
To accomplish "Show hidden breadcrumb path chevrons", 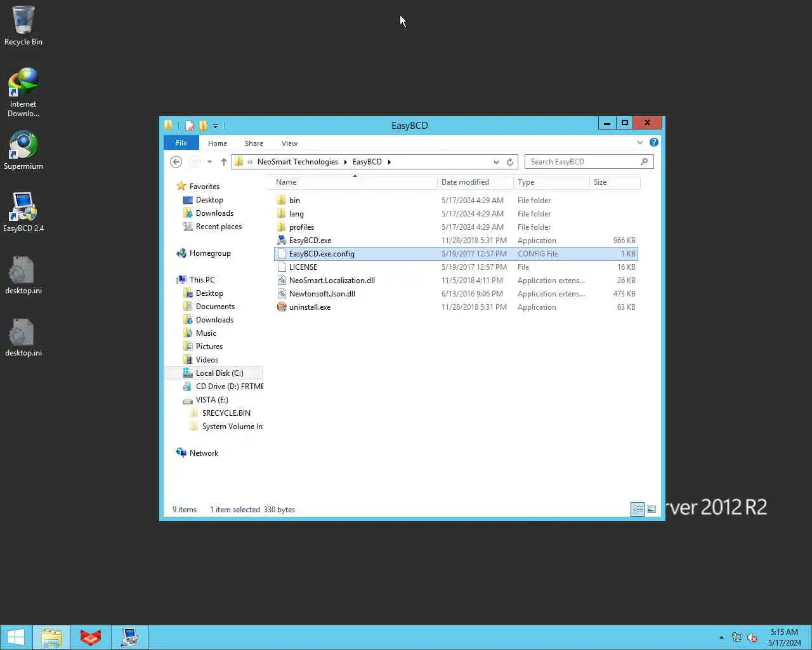I will 250,162.
